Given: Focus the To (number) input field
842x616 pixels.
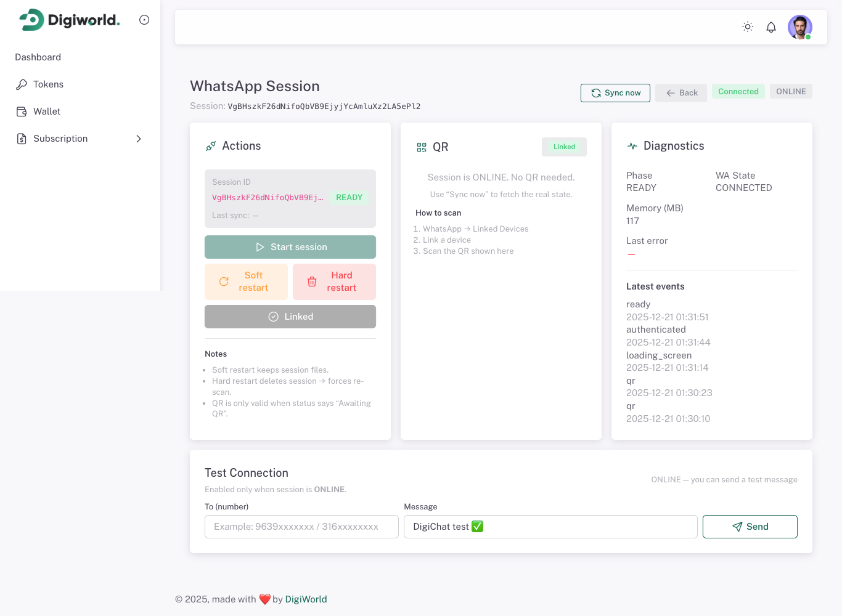Looking at the screenshot, I should pos(301,527).
